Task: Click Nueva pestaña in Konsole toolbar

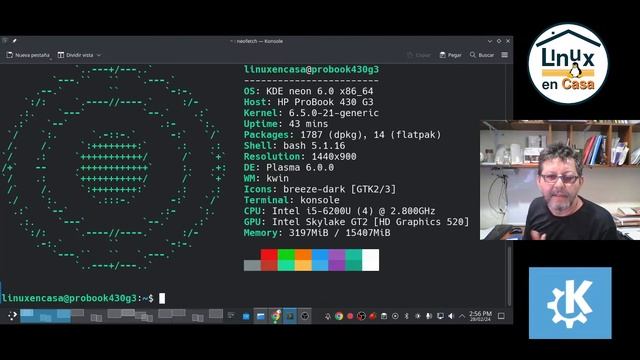Action: point(28,55)
